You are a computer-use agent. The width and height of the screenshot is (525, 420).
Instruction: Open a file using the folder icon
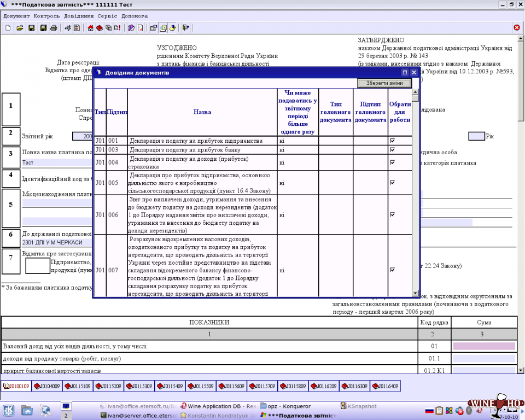pos(20,28)
